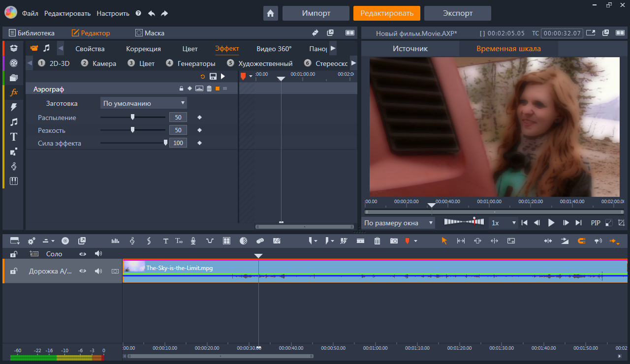Open the treble clef ScoreFitter sidebar icon

(14, 166)
